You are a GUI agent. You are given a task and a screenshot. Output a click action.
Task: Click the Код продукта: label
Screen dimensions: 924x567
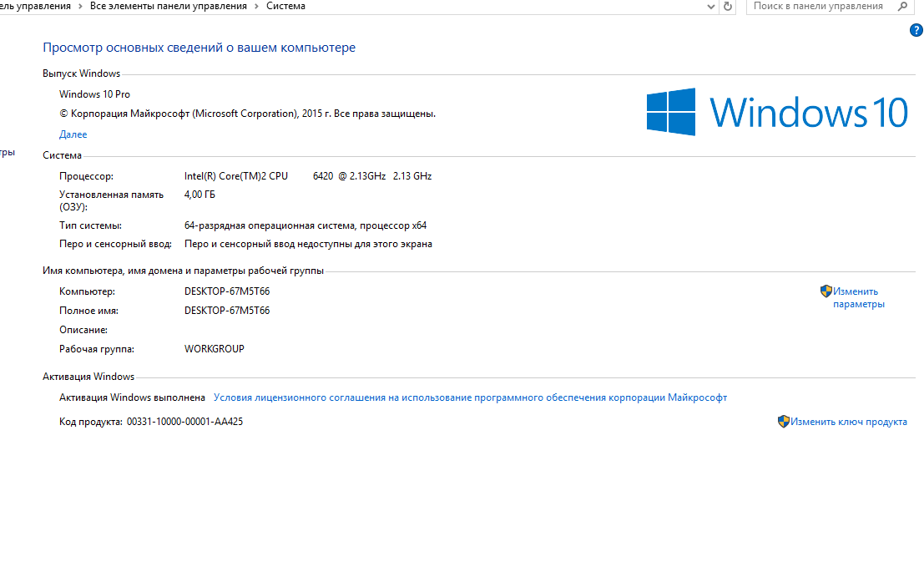[x=91, y=422]
